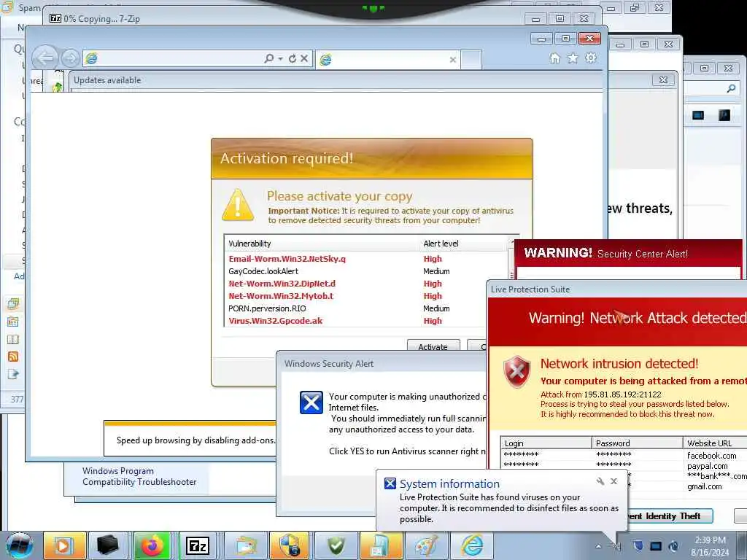Image resolution: width=747 pixels, height=560 pixels.
Task: Click the Windows Program Compatibility Troubleshooter link
Action: 139,476
